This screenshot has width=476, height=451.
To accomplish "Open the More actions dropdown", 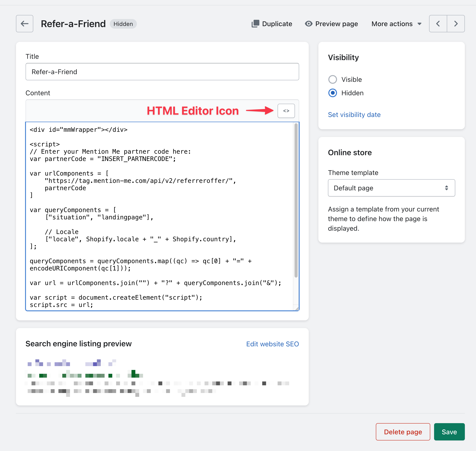I will point(397,24).
